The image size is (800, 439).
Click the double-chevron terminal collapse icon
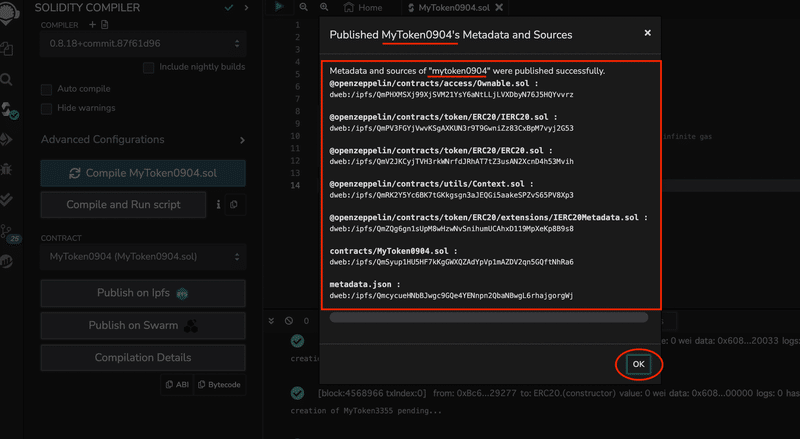tap(271, 321)
